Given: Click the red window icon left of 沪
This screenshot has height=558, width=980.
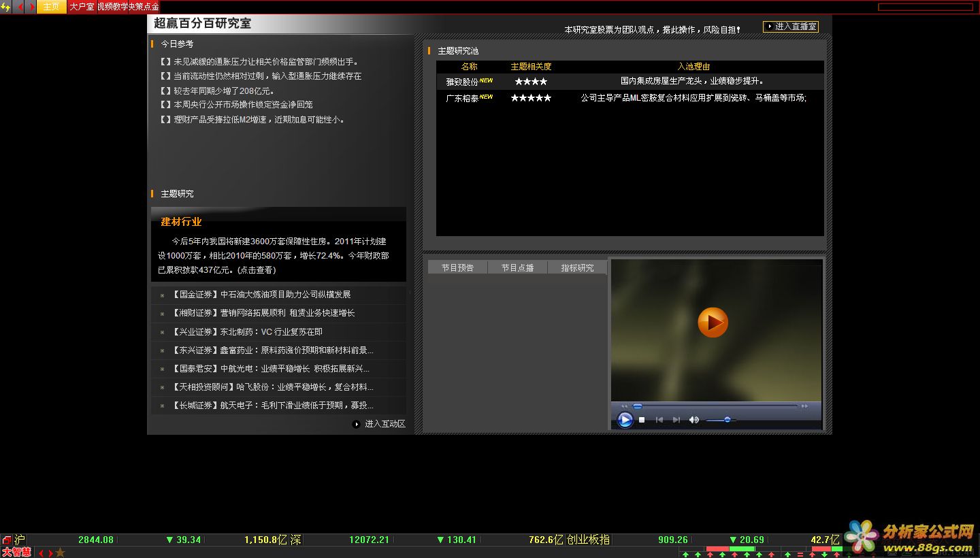Looking at the screenshot, I should point(7,540).
